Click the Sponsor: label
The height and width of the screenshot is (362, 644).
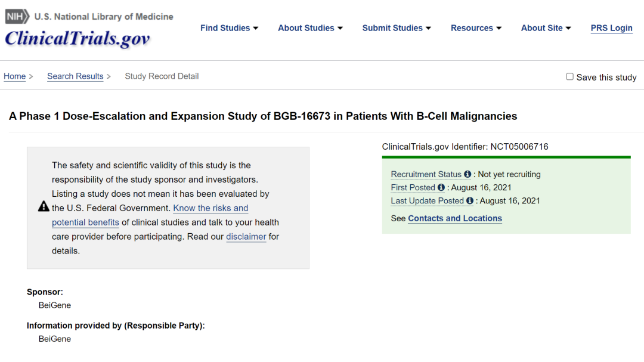tap(45, 292)
